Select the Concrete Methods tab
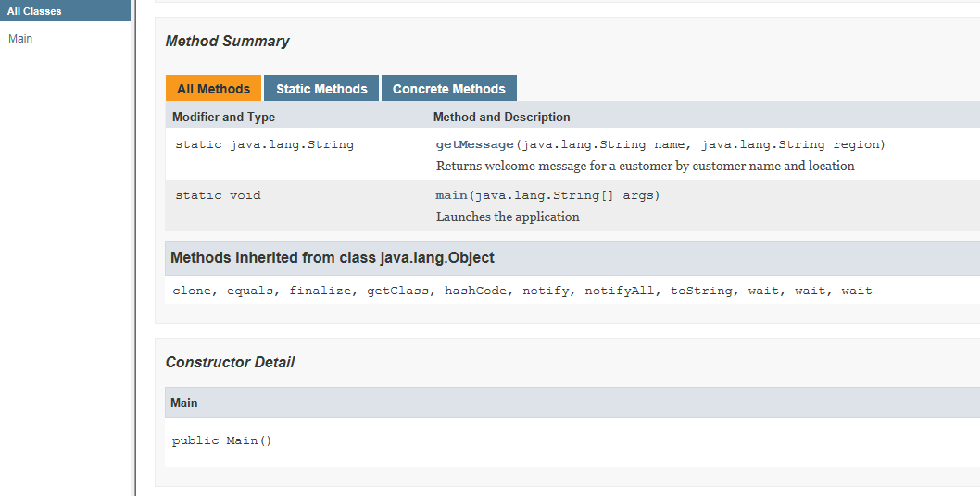The width and height of the screenshot is (980, 496). pyautogui.click(x=448, y=89)
